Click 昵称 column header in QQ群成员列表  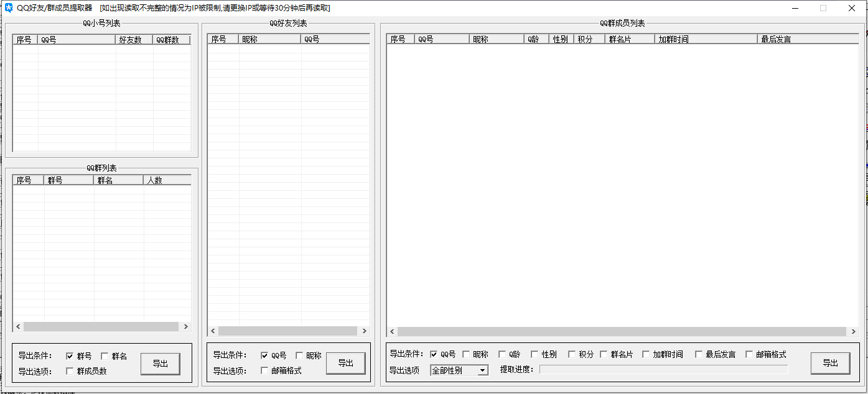pyautogui.click(x=497, y=39)
